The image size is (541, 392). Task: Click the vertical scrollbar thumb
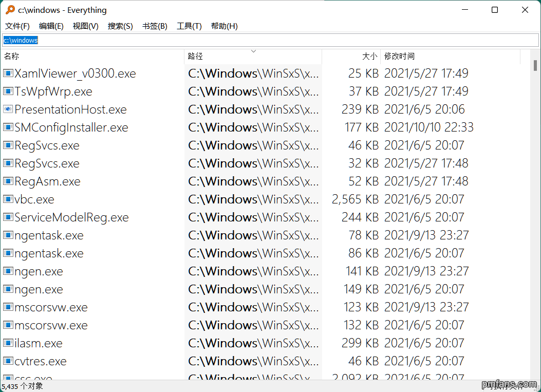(x=535, y=65)
